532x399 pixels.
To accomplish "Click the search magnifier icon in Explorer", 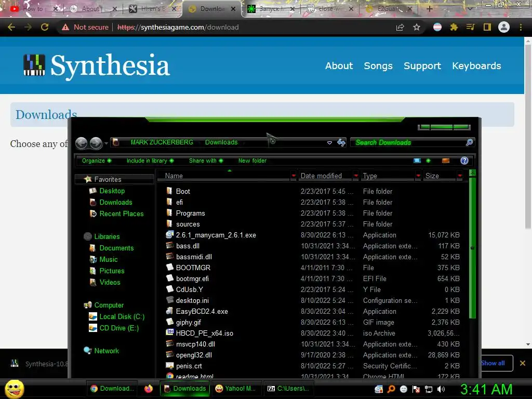I will pyautogui.click(x=469, y=142).
